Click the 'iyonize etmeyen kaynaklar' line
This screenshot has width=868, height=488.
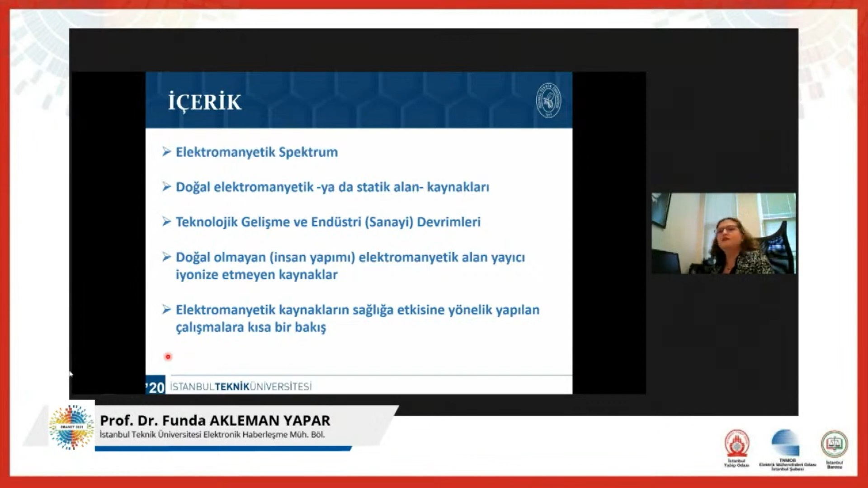point(256,275)
